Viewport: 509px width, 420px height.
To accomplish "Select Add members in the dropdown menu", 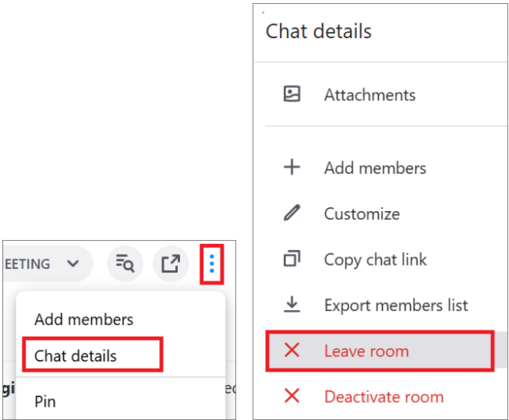I will pos(83,319).
